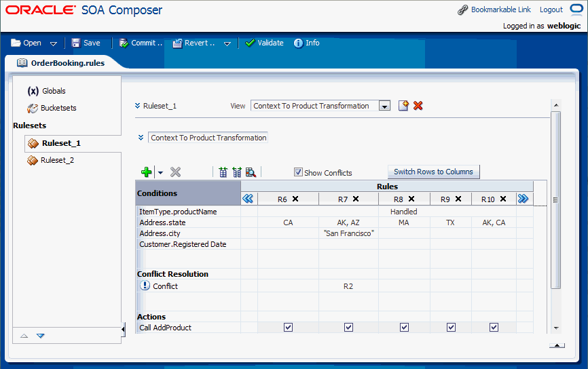The width and height of the screenshot is (588, 369).
Task: Toggle the Show Conflicts checkbox
Action: coord(298,172)
